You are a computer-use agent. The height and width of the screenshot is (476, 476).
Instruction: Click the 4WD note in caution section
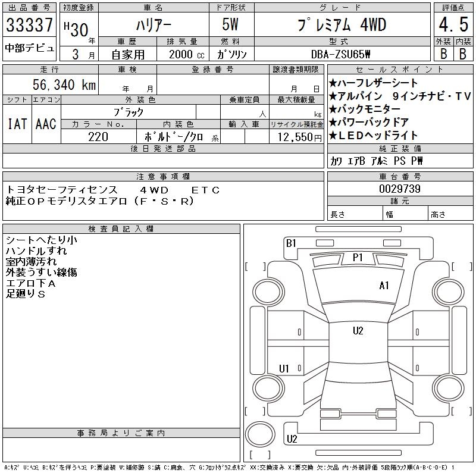point(154,190)
